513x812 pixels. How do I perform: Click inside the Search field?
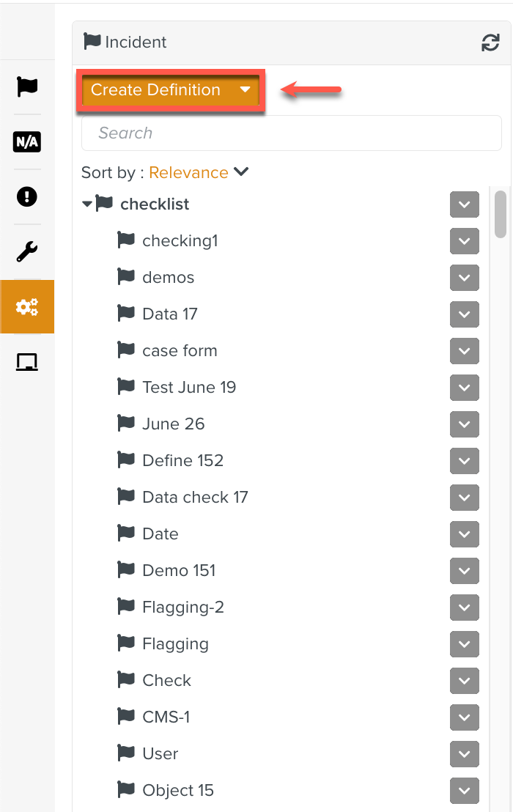(x=292, y=133)
